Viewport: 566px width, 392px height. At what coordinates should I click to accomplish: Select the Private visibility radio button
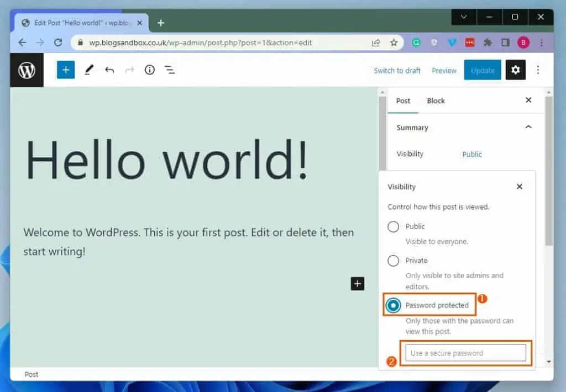393,261
